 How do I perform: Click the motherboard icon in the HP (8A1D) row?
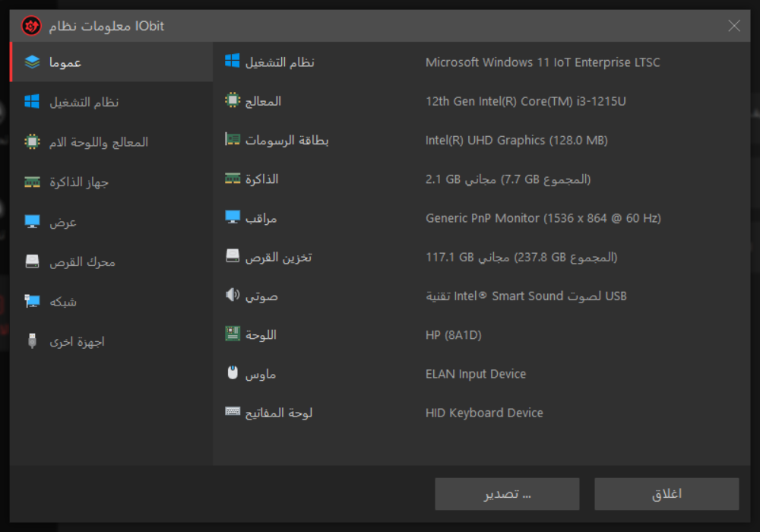click(x=233, y=334)
